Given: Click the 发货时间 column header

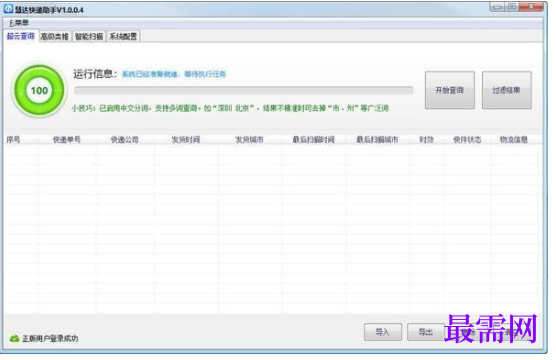Looking at the screenshot, I should (186, 139).
